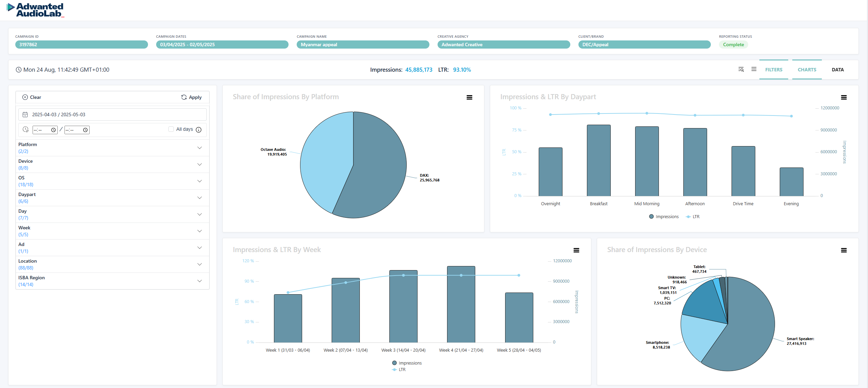
Task: Click the All days info icon
Action: pos(199,130)
